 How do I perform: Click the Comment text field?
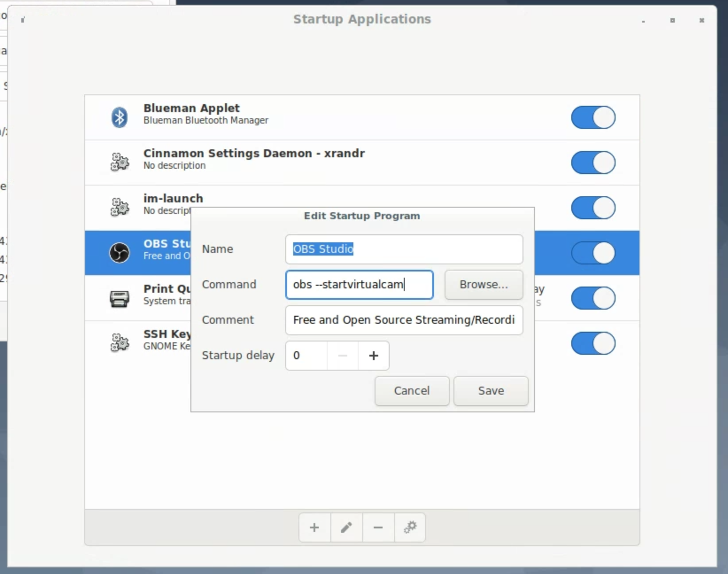(x=403, y=320)
